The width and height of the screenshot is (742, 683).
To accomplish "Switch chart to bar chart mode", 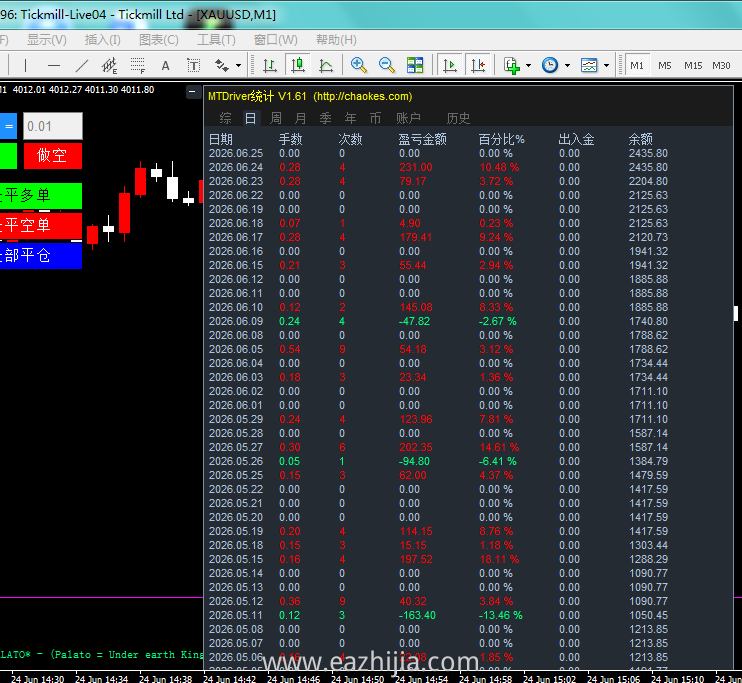I will click(x=270, y=65).
